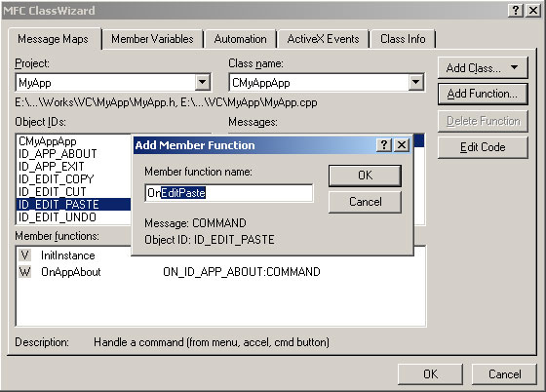Close the Add Member Function dialog
This screenshot has width=546, height=392.
click(402, 144)
